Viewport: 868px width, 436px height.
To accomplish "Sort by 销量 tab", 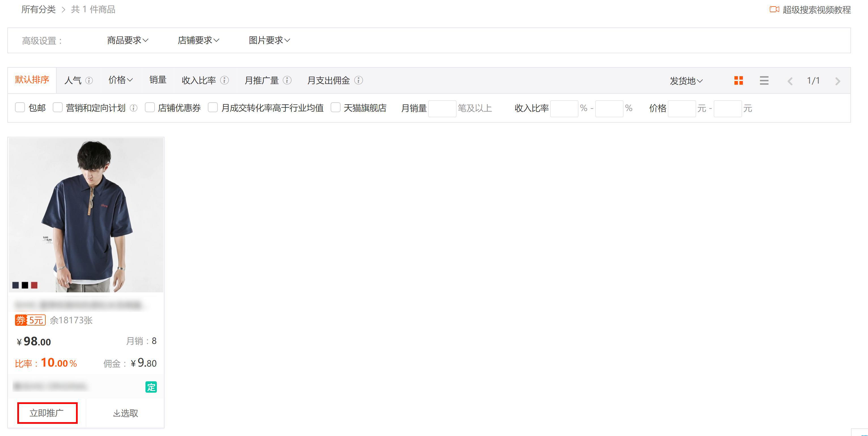I will [158, 80].
